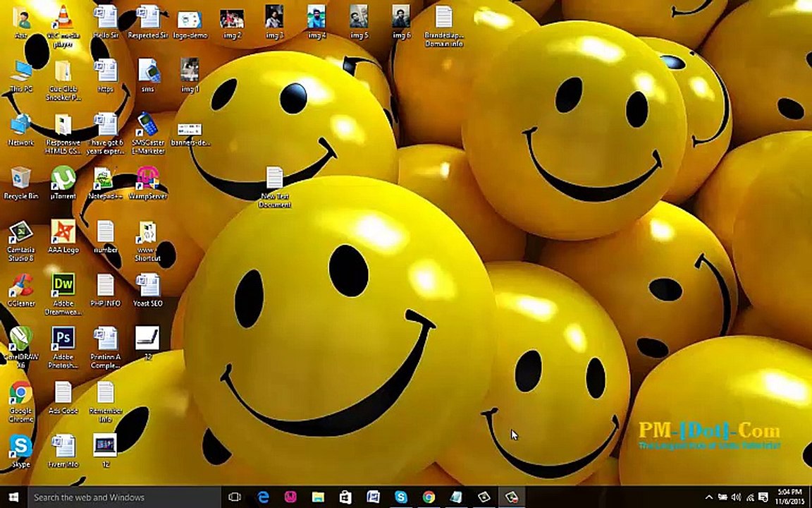Open the WampServer shortcut
The width and height of the screenshot is (812, 508).
click(x=147, y=178)
